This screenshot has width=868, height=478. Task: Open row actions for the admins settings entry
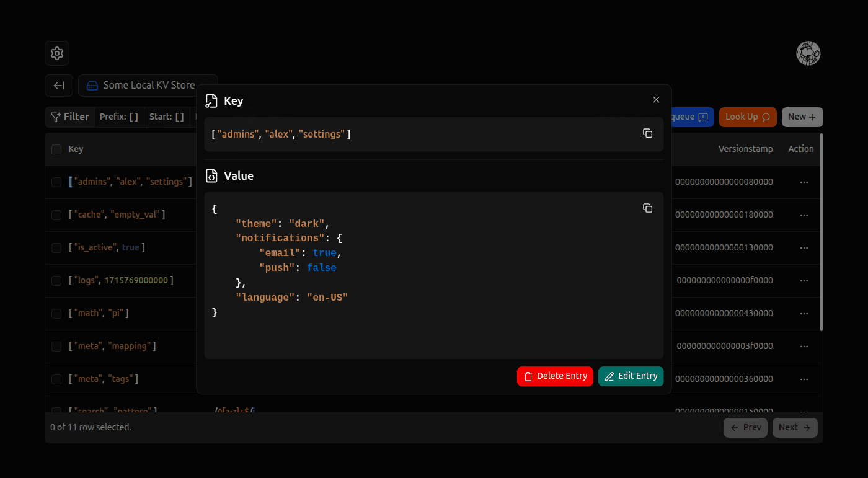(804, 182)
